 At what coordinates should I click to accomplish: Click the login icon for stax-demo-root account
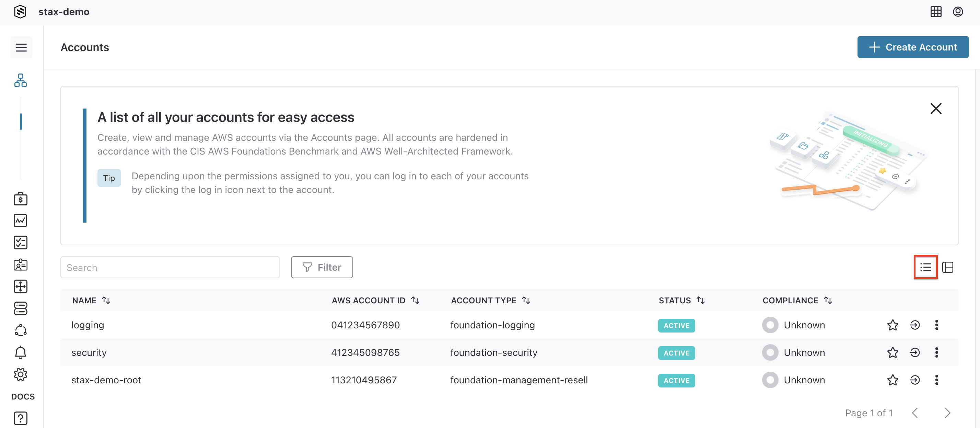coord(915,380)
